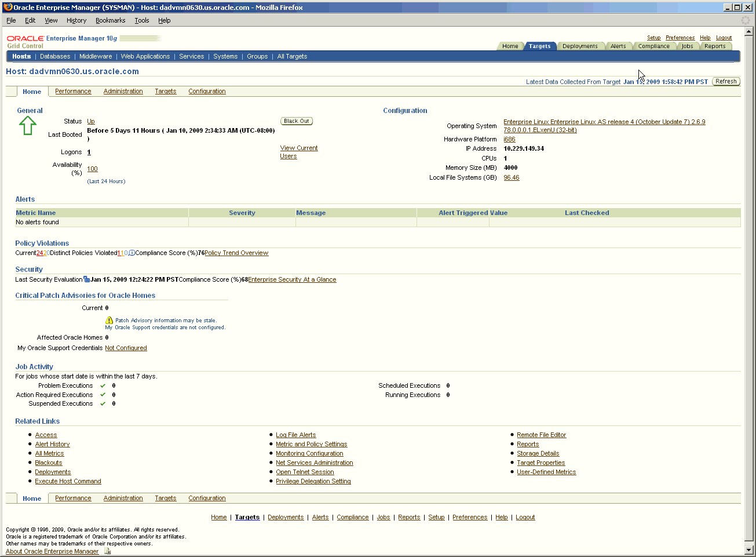Click Logout at the top right
This screenshot has width=756, height=557.
(x=724, y=37)
